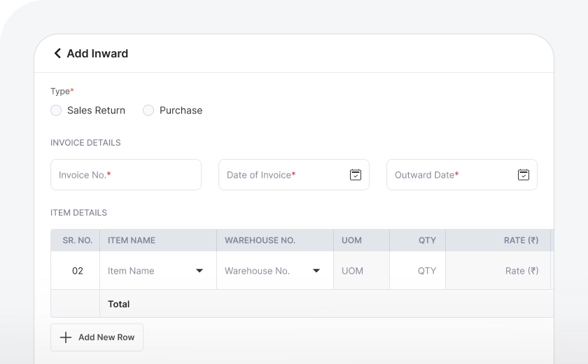Click the WAREHOUSE NO. column header

pos(260,240)
